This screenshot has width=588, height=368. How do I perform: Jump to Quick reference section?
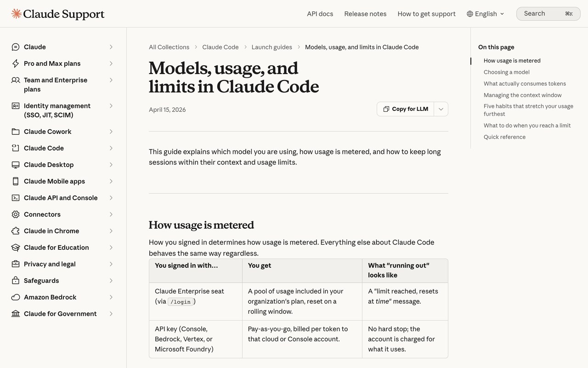[x=504, y=137]
